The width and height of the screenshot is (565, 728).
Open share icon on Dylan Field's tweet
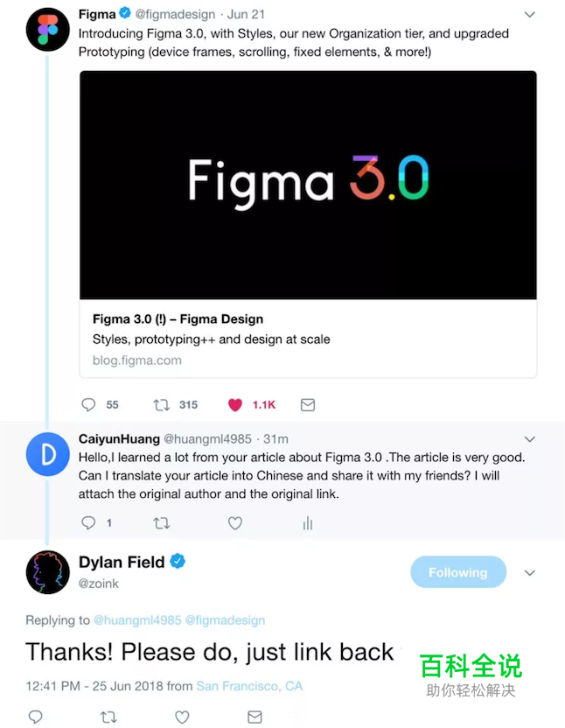[255, 717]
